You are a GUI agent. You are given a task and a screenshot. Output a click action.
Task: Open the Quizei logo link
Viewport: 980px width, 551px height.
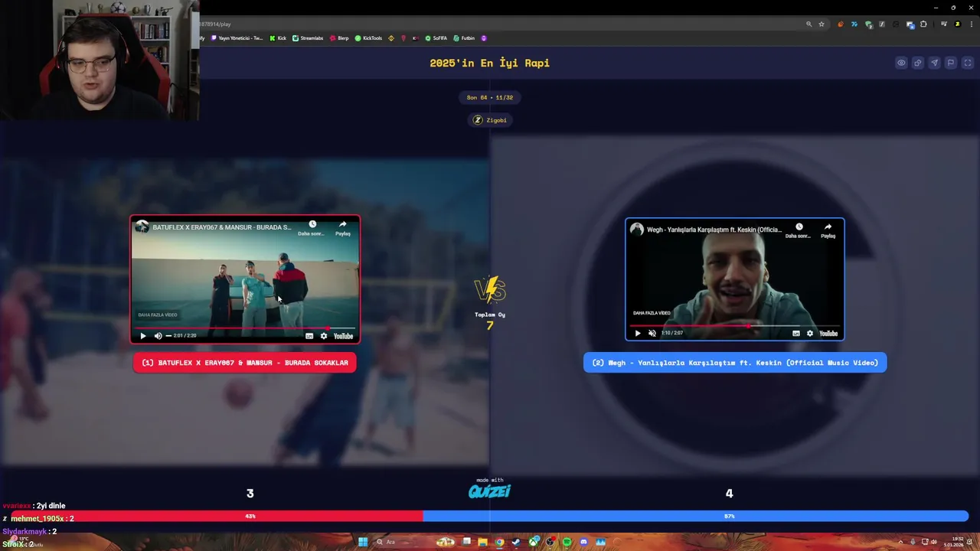tap(490, 491)
